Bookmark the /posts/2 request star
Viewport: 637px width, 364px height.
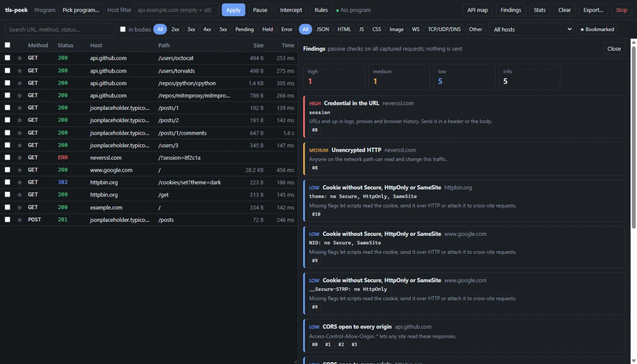coord(20,120)
